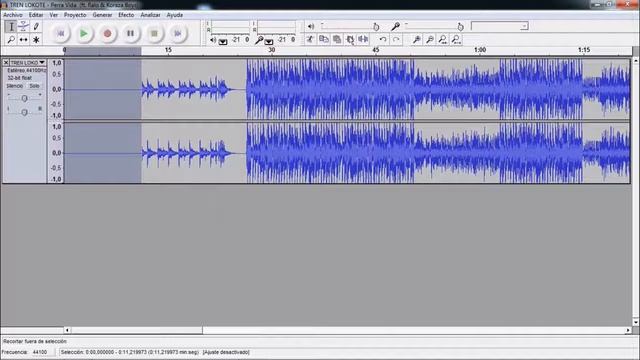Select the Draw pencil tool

[x=36, y=27]
